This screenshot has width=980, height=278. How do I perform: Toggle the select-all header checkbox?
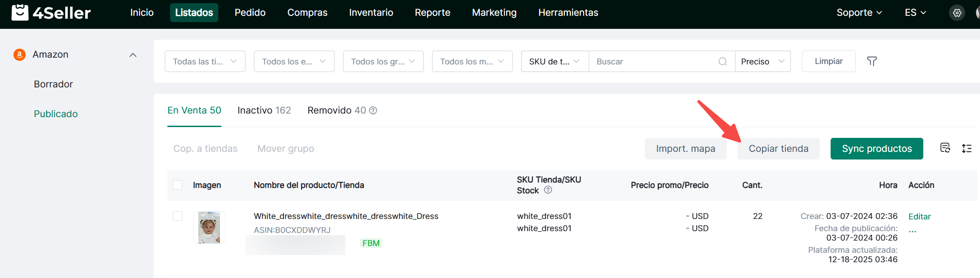[x=178, y=185]
